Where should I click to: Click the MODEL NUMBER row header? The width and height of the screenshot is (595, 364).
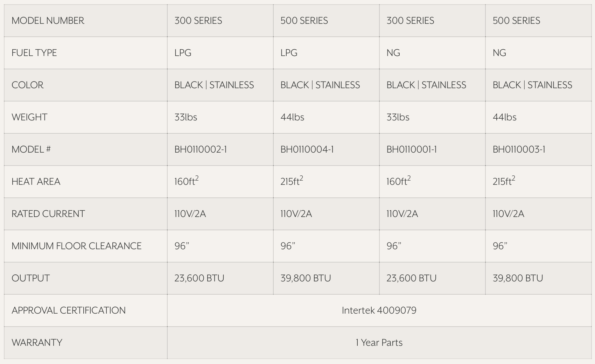click(48, 21)
